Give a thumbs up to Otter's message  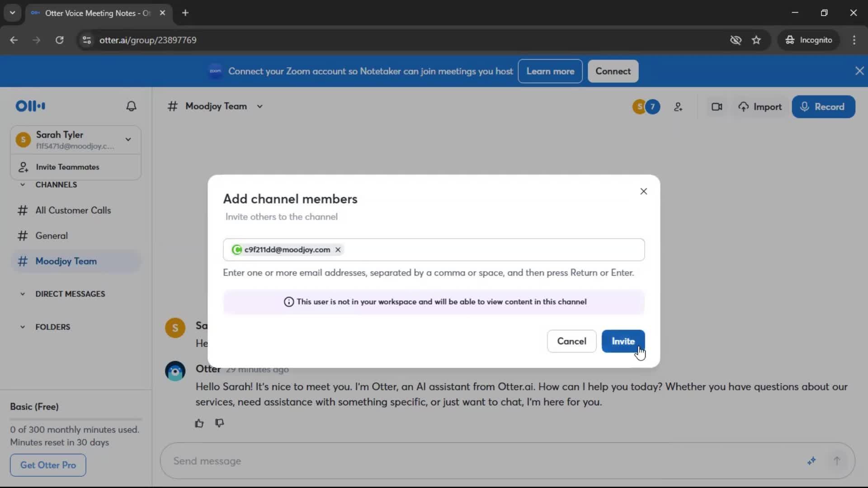point(199,423)
